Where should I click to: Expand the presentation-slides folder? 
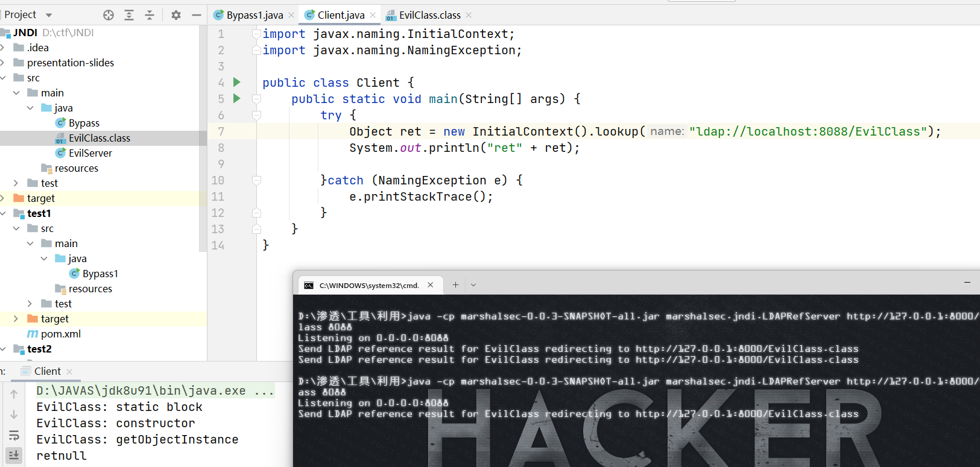coord(2,63)
